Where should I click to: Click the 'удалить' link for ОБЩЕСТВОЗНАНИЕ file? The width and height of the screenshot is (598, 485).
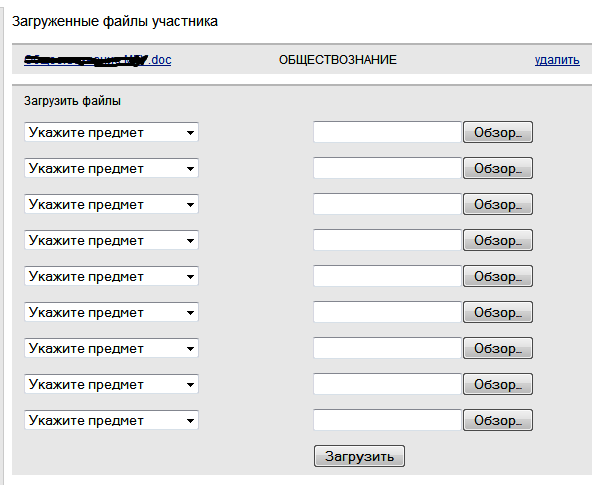tap(557, 60)
